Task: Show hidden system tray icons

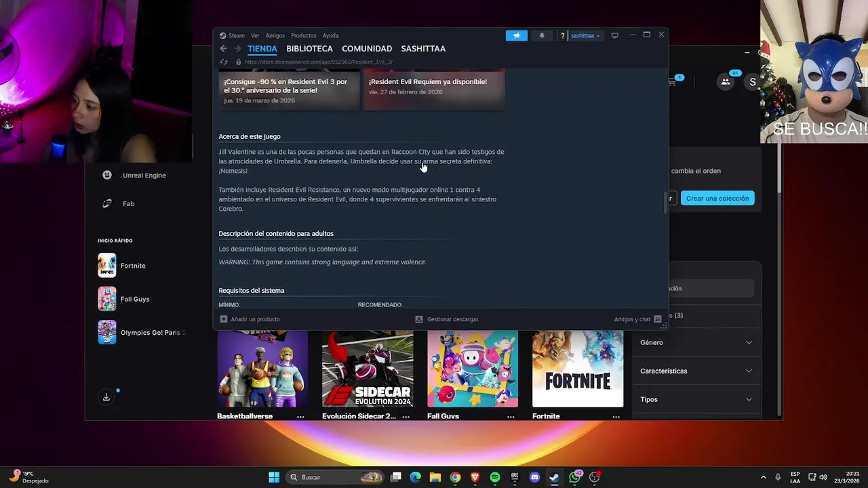Action: (x=763, y=477)
